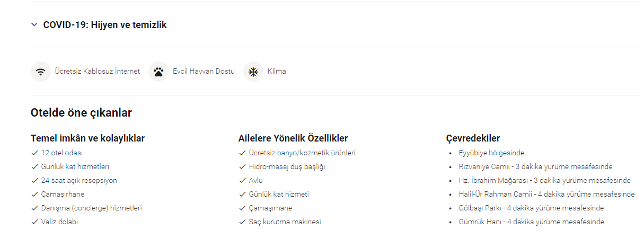Click Hz. İbrahim Mağarası nearby entry
This screenshot has width=644, height=238.
(x=544, y=180)
